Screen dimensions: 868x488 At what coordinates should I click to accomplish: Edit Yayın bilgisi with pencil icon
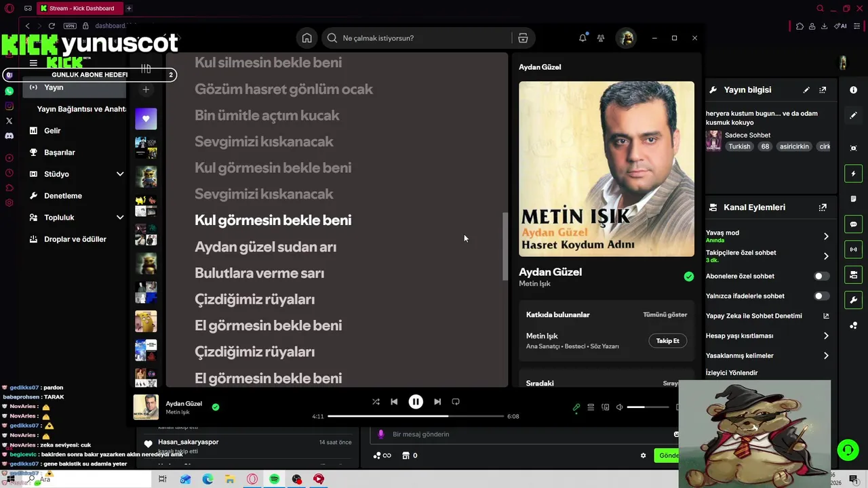pyautogui.click(x=806, y=89)
